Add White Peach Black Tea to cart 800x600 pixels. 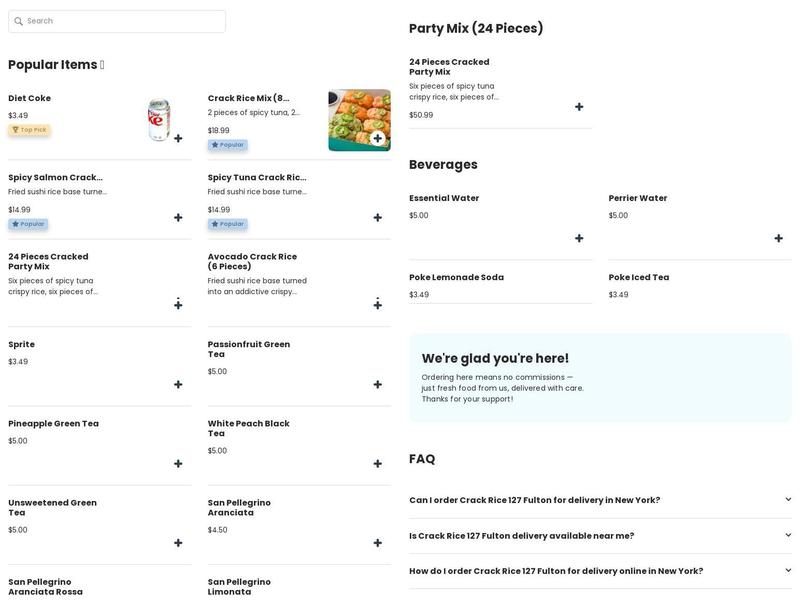377,464
